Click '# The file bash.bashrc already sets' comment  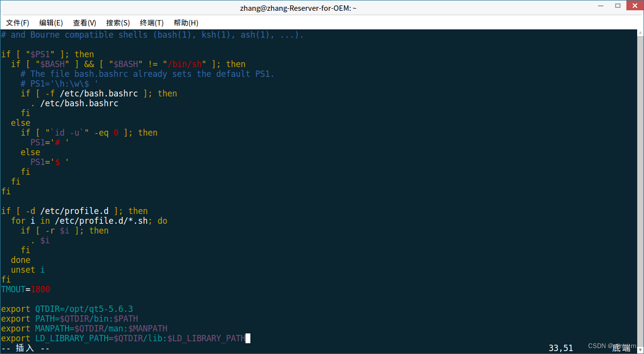[148, 74]
